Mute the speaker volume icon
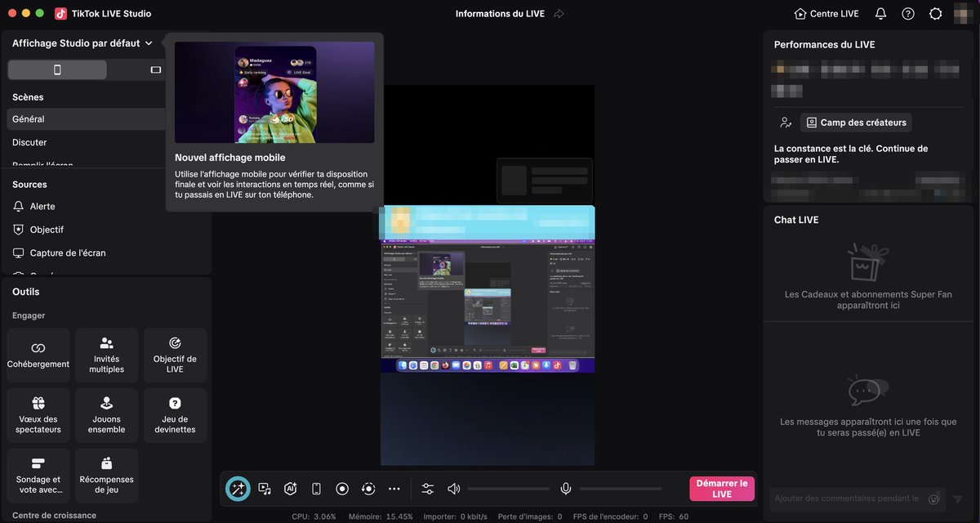The width and height of the screenshot is (980, 523). click(x=454, y=489)
